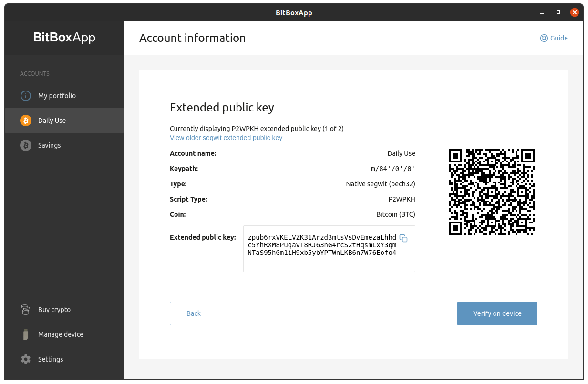Click the Back button
Image resolution: width=588 pixels, height=384 pixels.
tap(194, 313)
